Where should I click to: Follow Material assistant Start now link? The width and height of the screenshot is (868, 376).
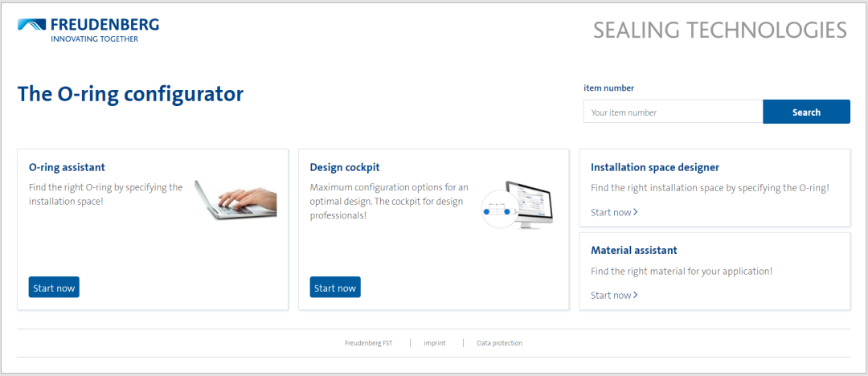click(614, 295)
